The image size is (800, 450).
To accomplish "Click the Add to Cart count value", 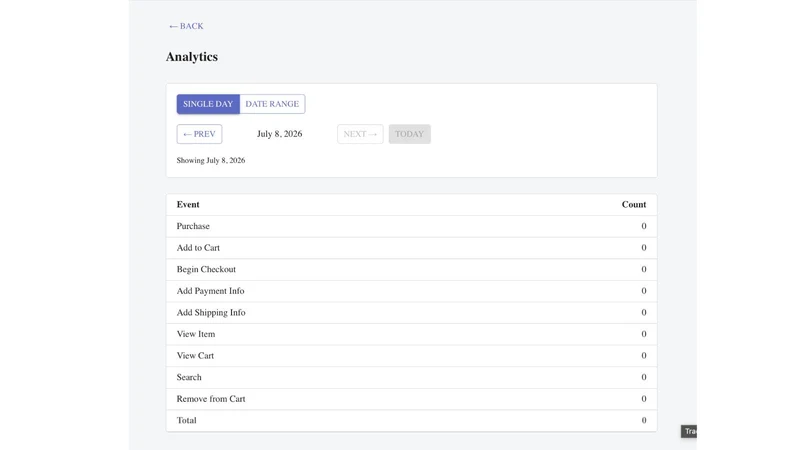I will pos(644,247).
